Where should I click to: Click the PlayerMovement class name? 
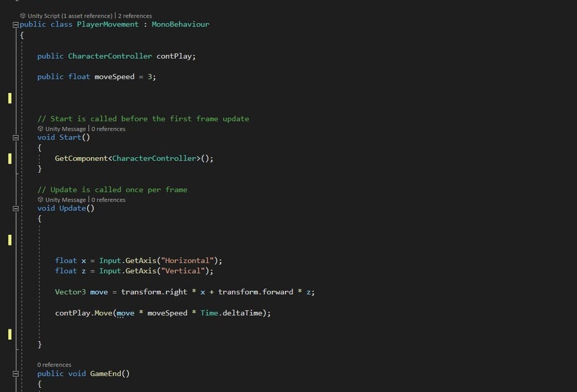(x=107, y=24)
